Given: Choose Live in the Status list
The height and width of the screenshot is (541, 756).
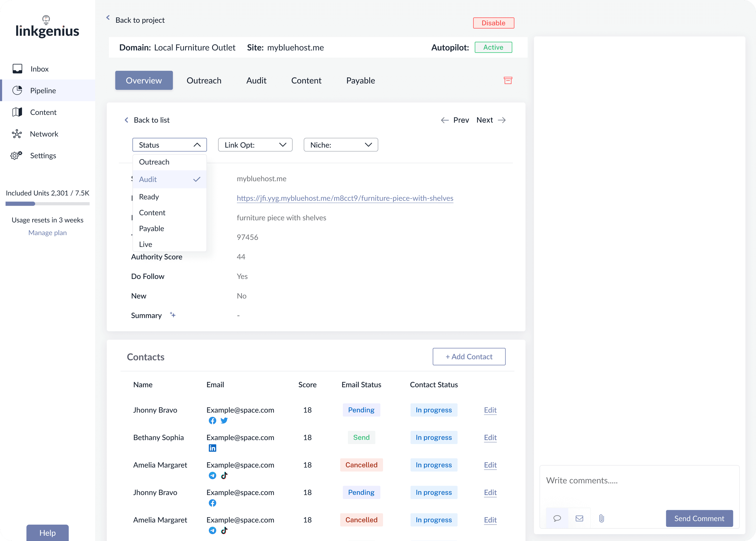Looking at the screenshot, I should [169, 244].
